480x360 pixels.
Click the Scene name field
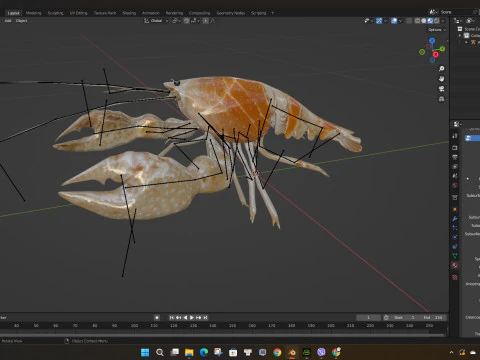tap(455, 12)
